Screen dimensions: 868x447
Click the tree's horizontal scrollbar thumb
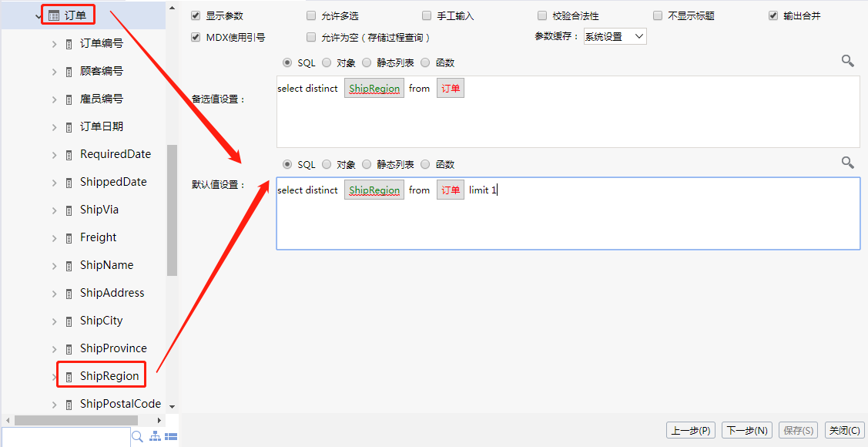75,421
